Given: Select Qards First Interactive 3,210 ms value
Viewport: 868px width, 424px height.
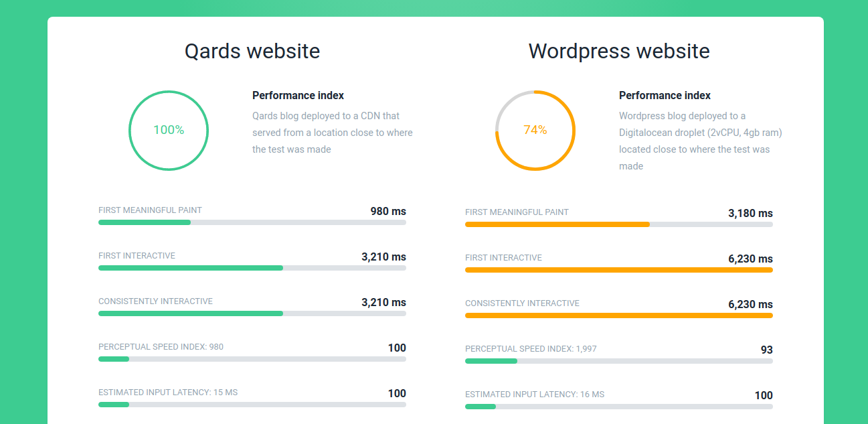Looking at the screenshot, I should [383, 257].
